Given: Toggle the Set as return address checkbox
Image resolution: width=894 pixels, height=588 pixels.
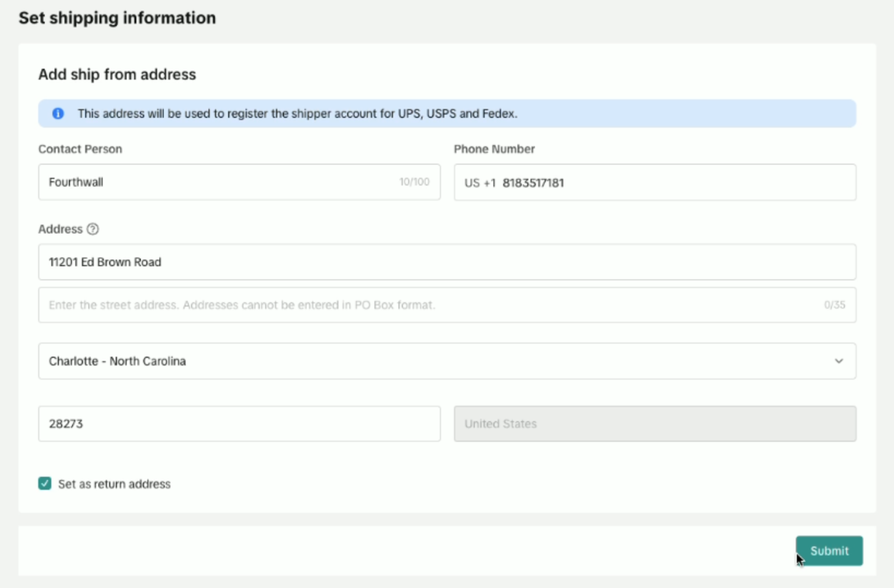Looking at the screenshot, I should point(45,484).
